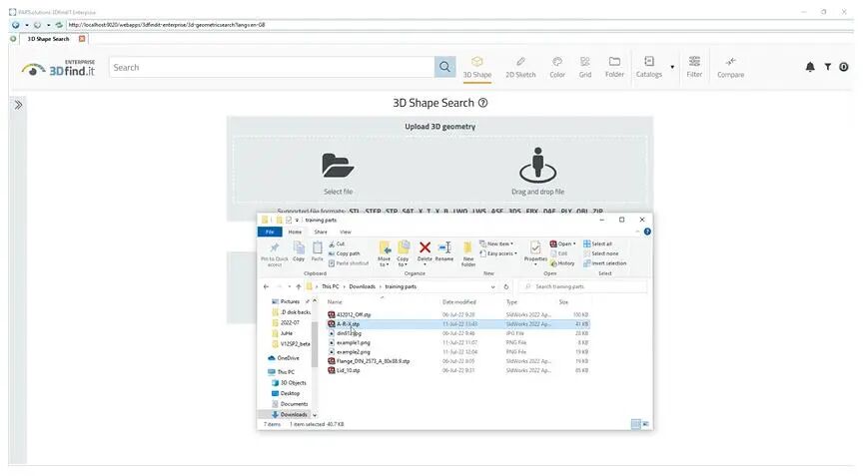Switch to the Explorer View tab
Image resolution: width=868 pixels, height=476 pixels.
pyautogui.click(x=346, y=233)
